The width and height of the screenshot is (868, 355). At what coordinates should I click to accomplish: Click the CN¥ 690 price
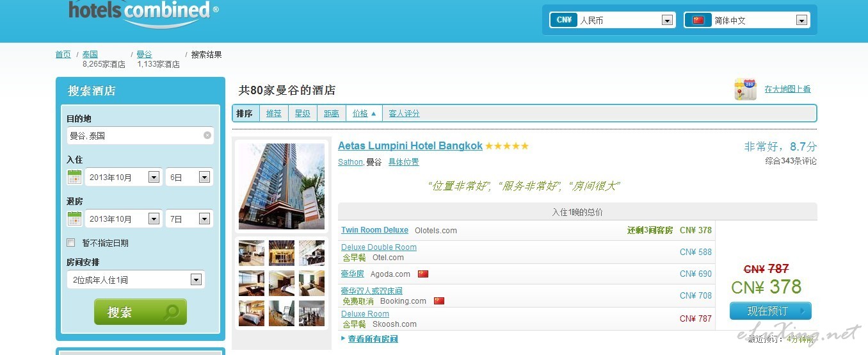point(696,274)
